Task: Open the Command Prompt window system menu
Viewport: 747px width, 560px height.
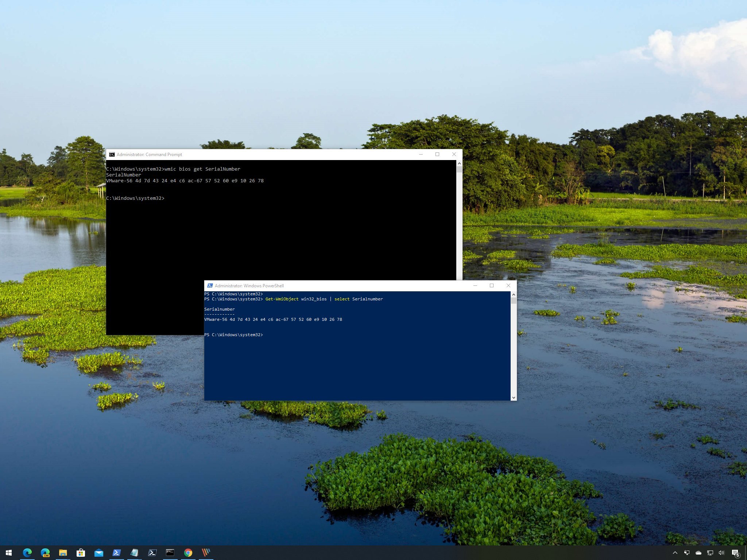Action: tap(112, 154)
